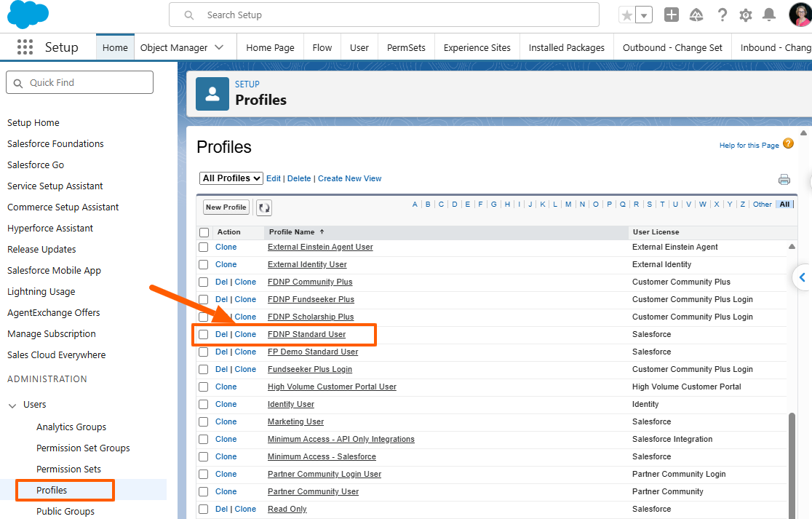The image size is (812, 519).
Task: Click the orange help question icon
Action: (x=788, y=143)
